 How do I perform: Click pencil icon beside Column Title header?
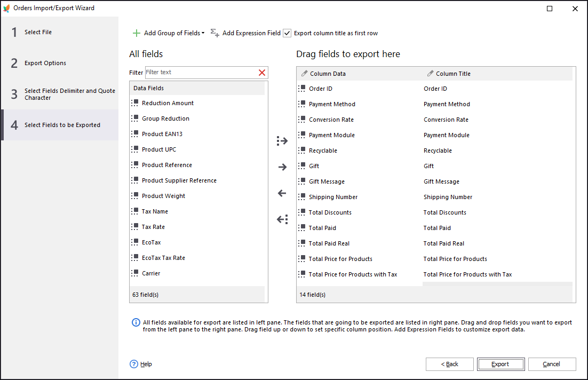click(430, 74)
